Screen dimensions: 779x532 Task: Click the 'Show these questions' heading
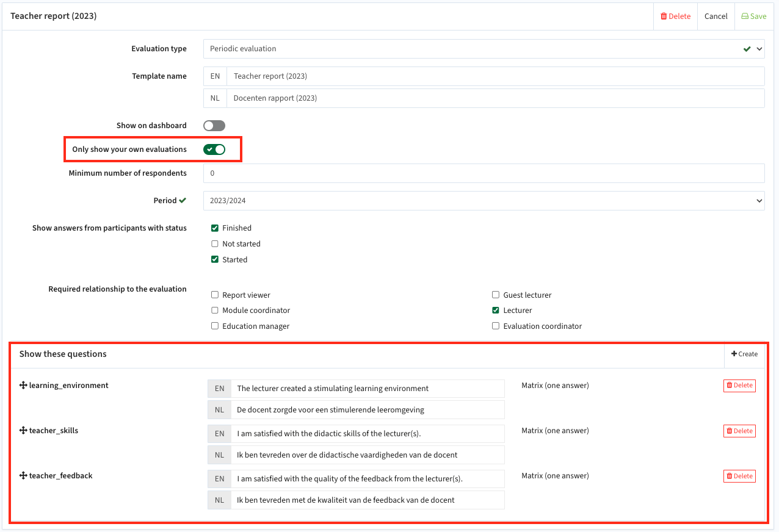[x=63, y=354]
